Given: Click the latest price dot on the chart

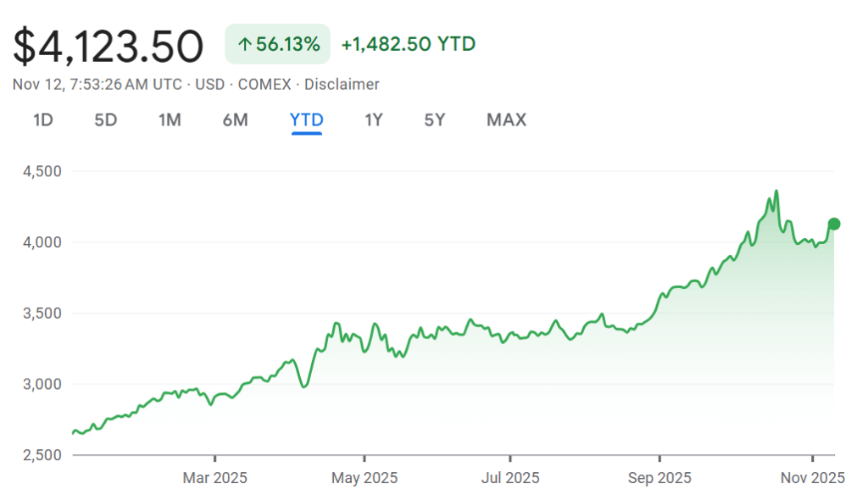Looking at the screenshot, I should [833, 224].
